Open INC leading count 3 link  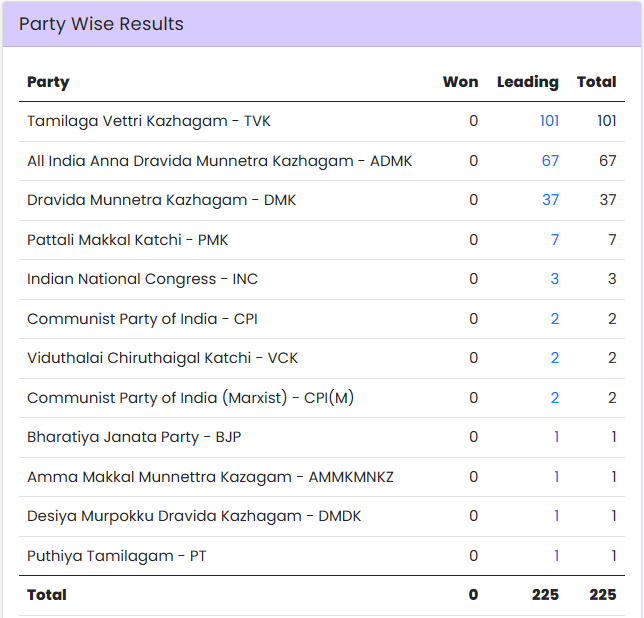pos(554,279)
